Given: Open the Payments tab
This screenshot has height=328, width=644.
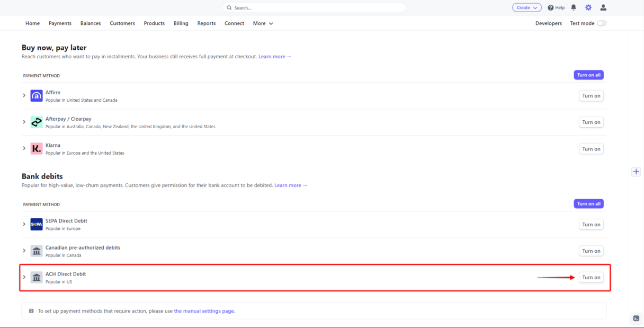Looking at the screenshot, I should pos(60,23).
